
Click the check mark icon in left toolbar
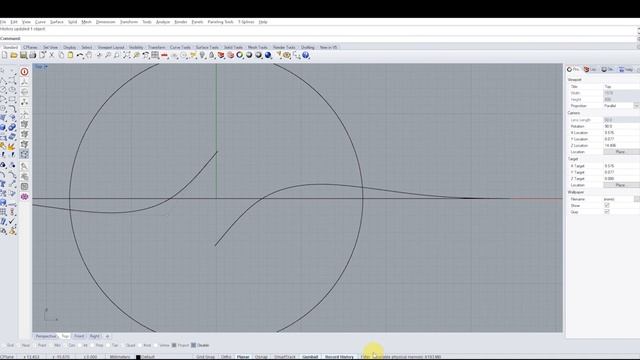[12, 221]
